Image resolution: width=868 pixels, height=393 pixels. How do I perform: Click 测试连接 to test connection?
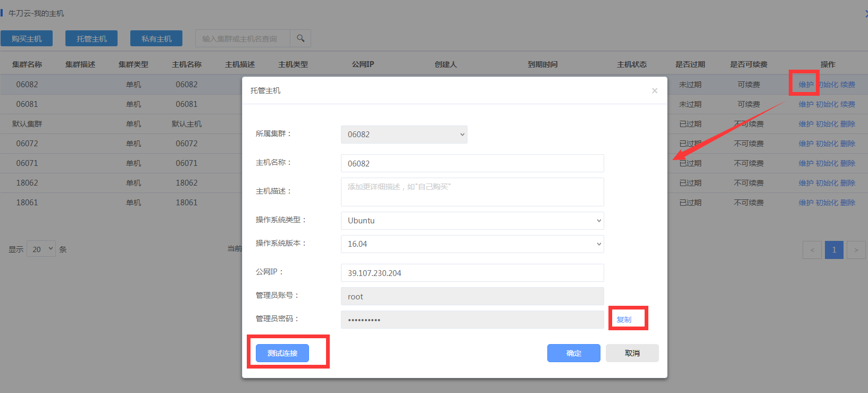tap(282, 353)
